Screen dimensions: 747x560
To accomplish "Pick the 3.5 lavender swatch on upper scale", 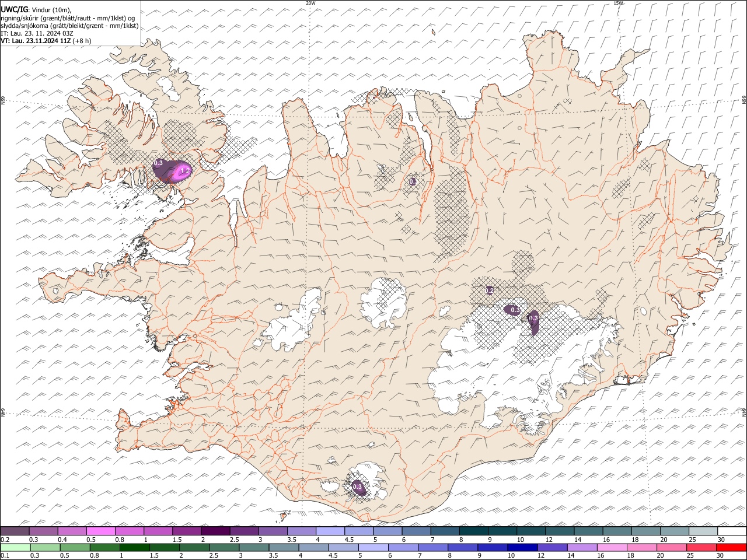I will 301,531.
